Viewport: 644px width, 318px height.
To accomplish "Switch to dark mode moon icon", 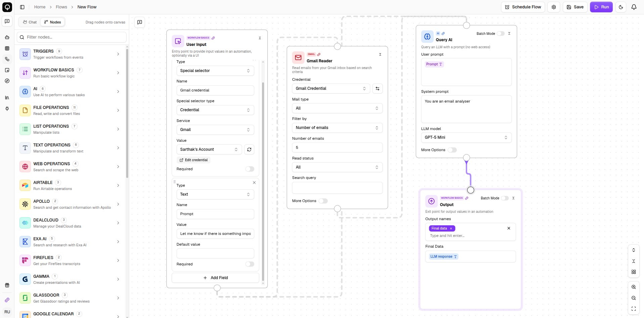I will 621,7.
